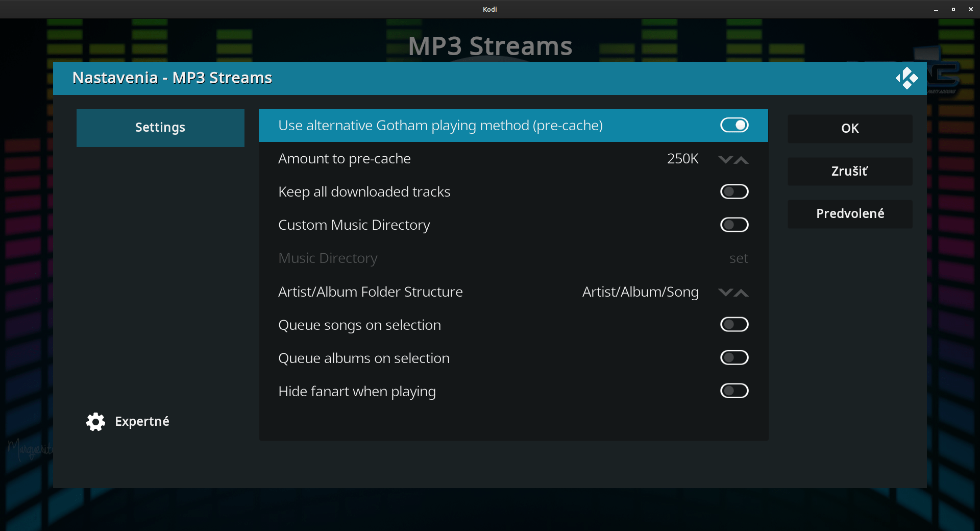Viewport: 980px width, 531px height.
Task: Enable Keep all downloaded tracks
Action: [x=734, y=191]
